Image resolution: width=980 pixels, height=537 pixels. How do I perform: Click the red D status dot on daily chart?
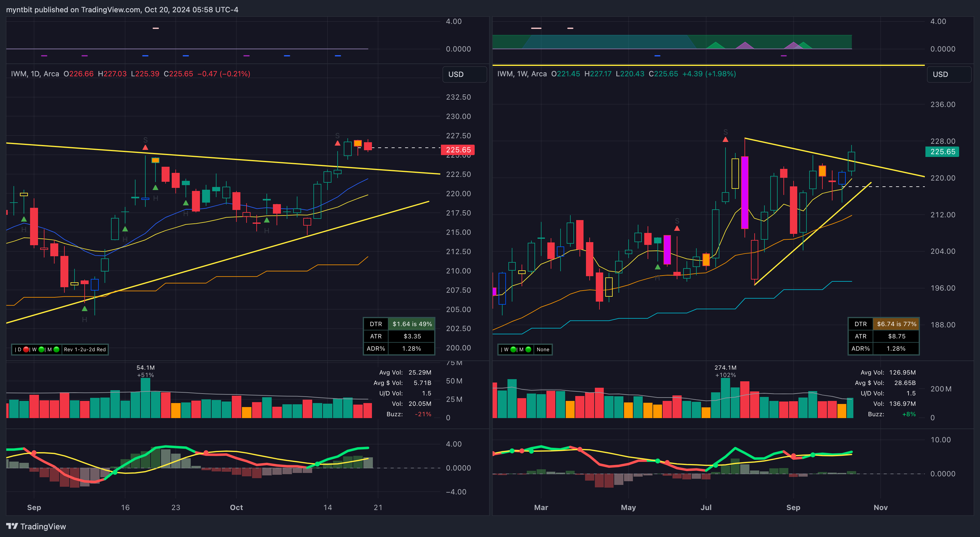point(26,349)
